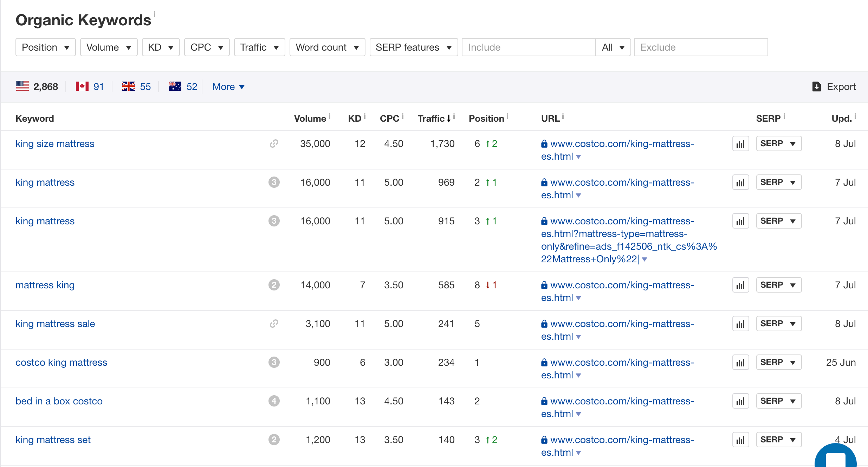Click SERP features badge 3 for king mattress 915 row
The height and width of the screenshot is (467, 868).
274,221
